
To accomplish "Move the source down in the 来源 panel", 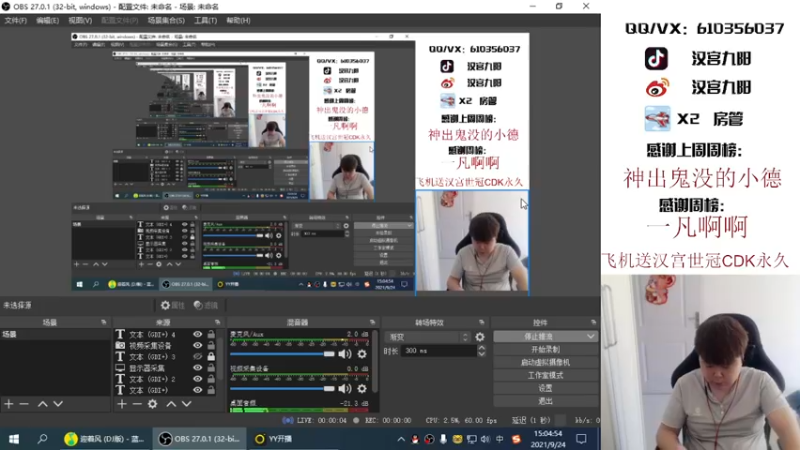I will [x=187, y=404].
